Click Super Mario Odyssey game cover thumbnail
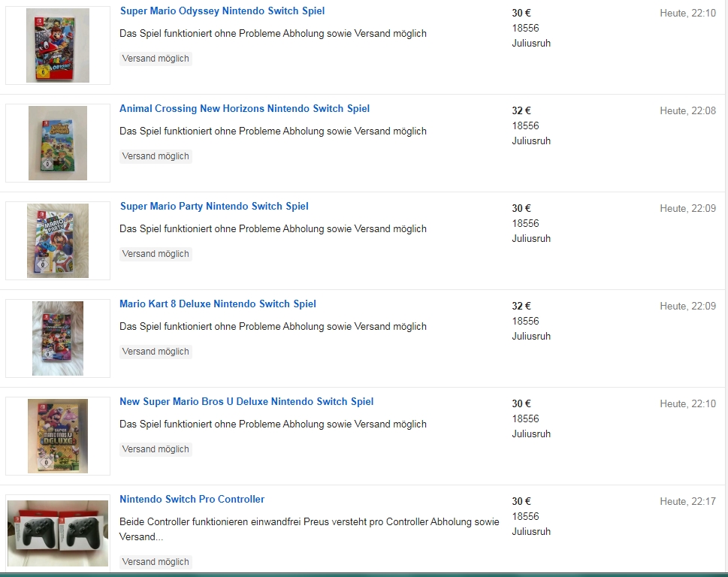Screen dimensions: 728x577 tap(58, 46)
